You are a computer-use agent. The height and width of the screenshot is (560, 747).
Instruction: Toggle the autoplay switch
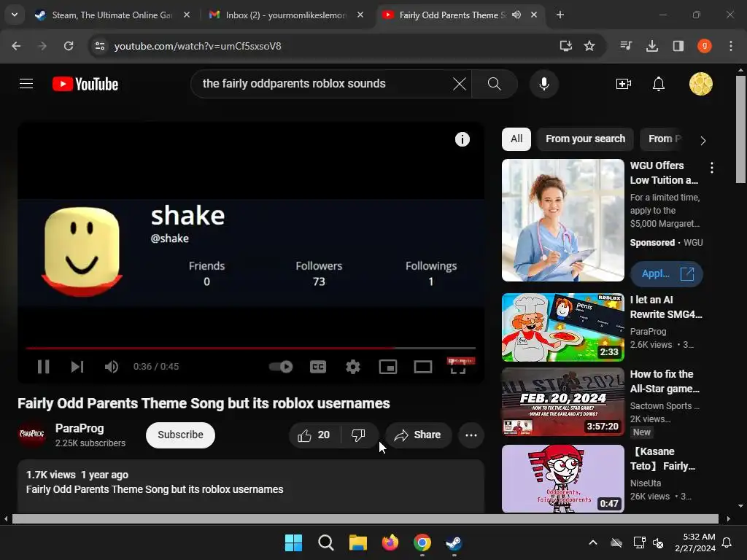pos(281,367)
